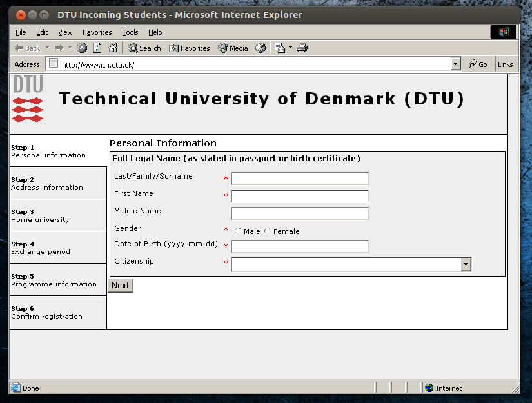
Task: Click the 'Technical University of Denmark (DTU)' title
Action: (x=262, y=99)
